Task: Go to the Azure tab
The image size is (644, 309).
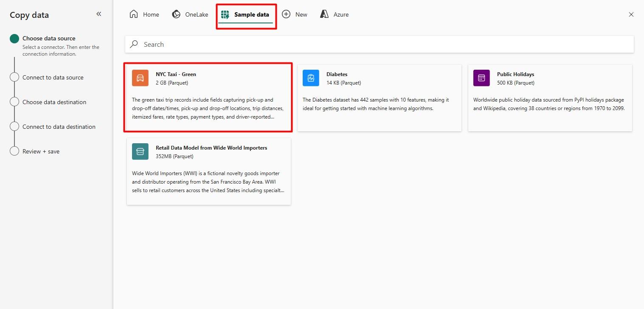Action: [335, 14]
